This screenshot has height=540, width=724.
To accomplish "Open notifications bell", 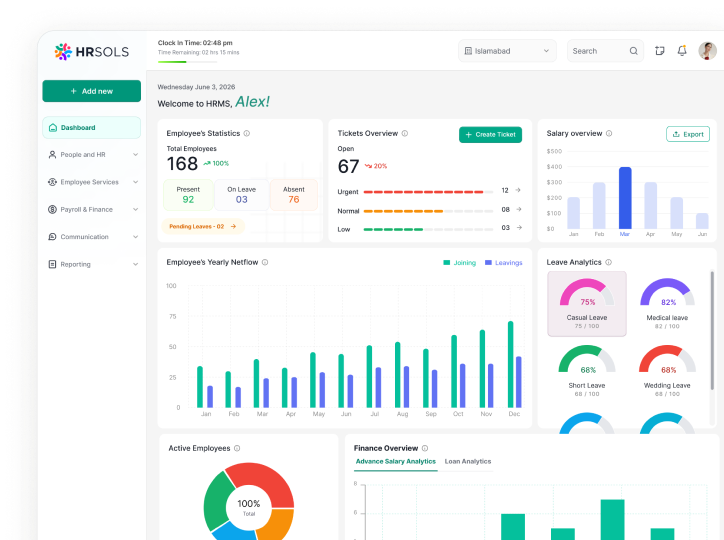I will pos(682,51).
